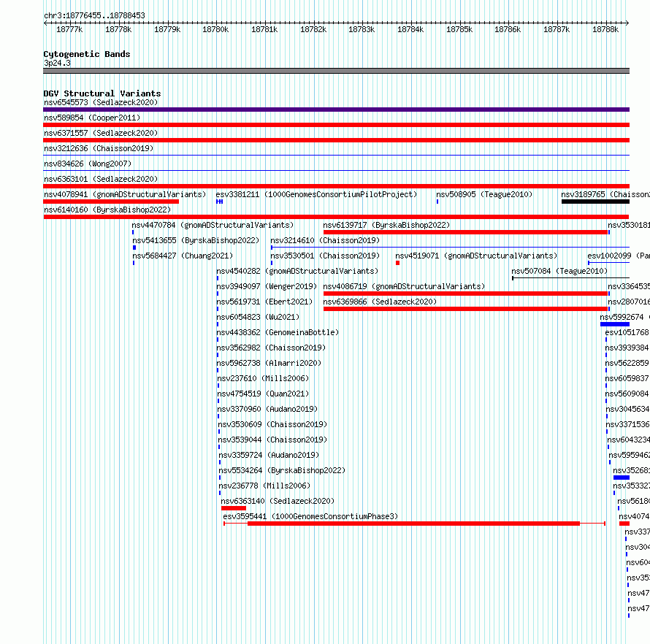Viewport: 650px width, 644px height.
Task: Click the small red nsv4519071 glyph
Action: point(397,263)
